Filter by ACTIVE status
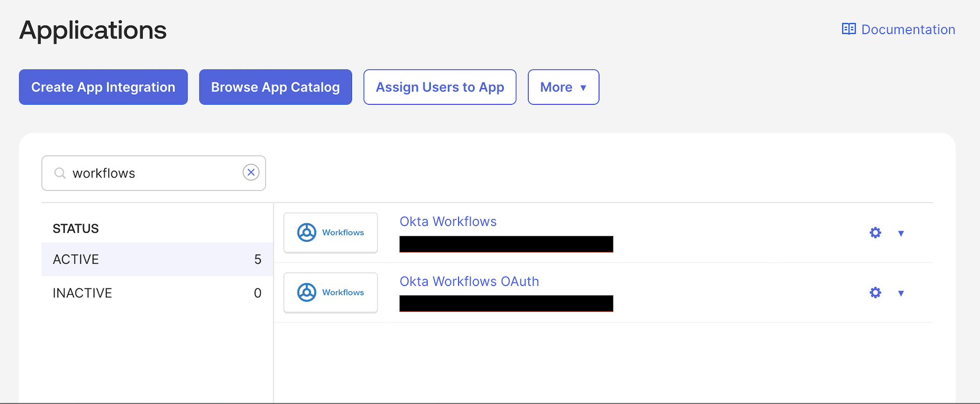Viewport: 980px width, 404px height. click(157, 259)
